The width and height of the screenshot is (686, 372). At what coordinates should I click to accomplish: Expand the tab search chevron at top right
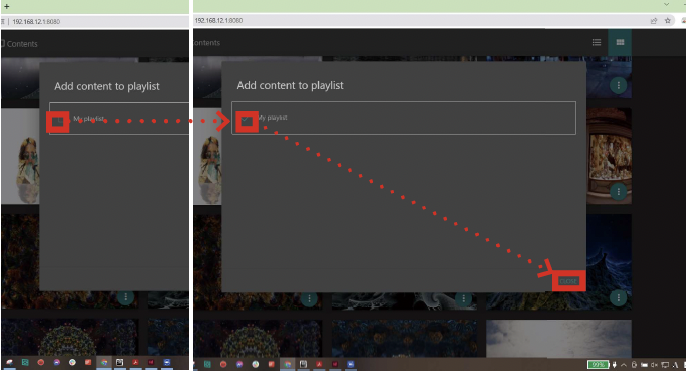point(666,4)
